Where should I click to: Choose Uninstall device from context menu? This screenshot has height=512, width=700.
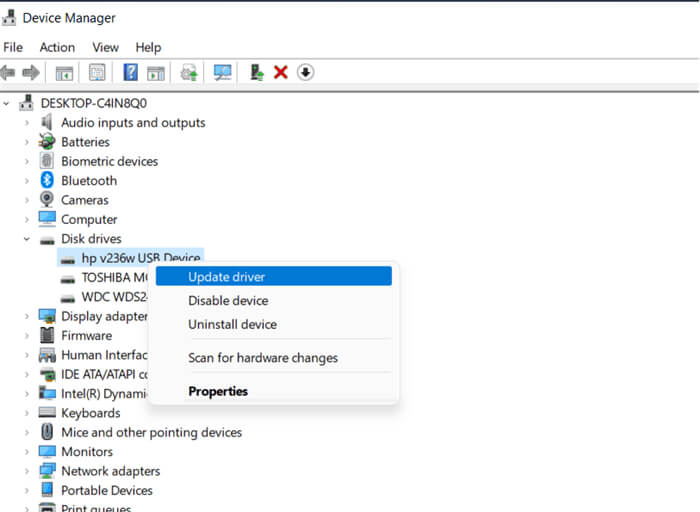pyautogui.click(x=274, y=324)
